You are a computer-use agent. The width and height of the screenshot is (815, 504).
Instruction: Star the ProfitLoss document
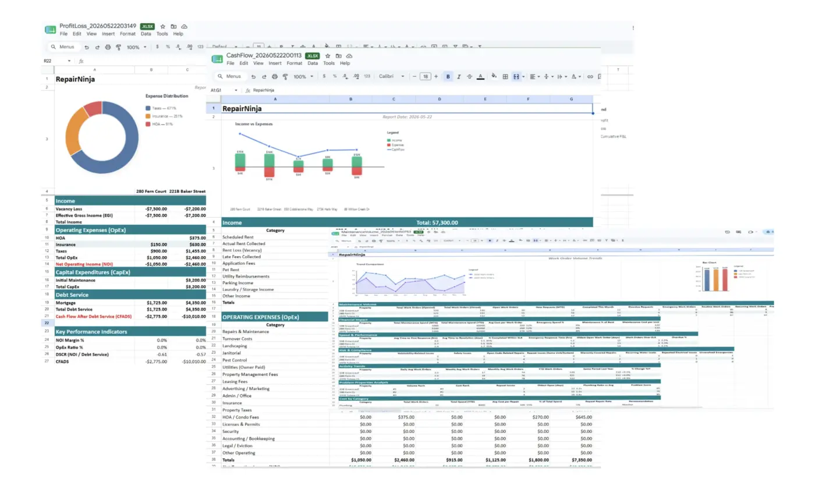pos(163,26)
